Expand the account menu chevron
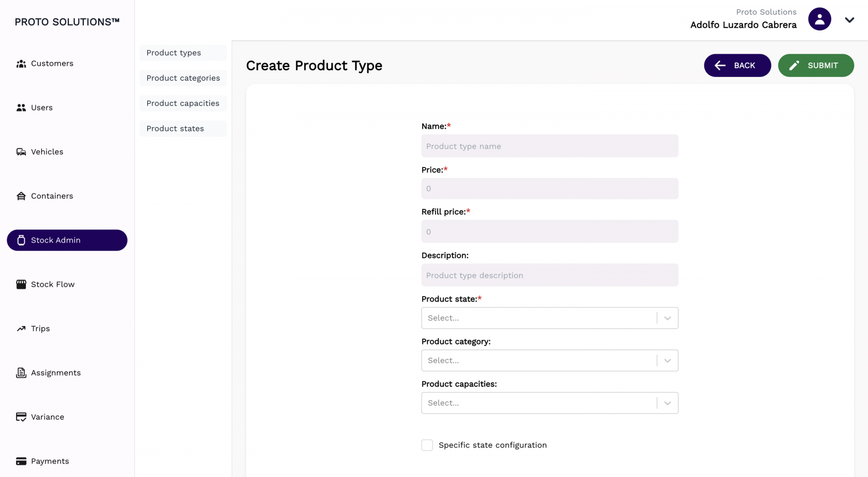868x477 pixels. 849,20
